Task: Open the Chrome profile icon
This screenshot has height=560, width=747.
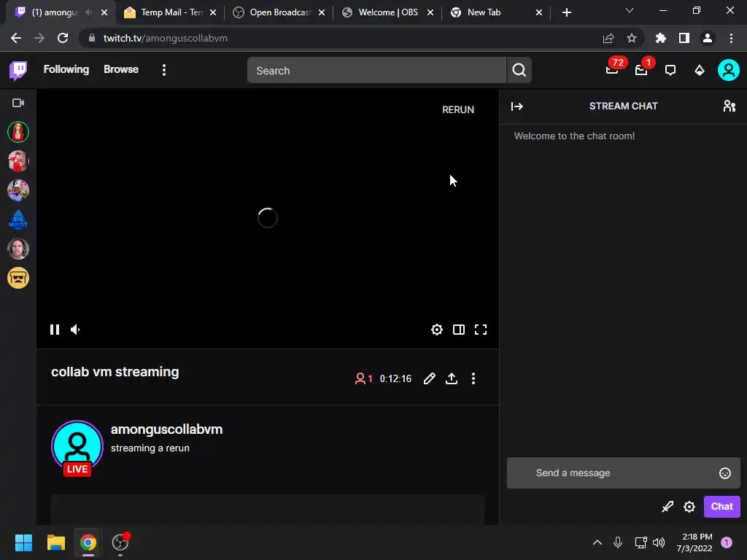Action: coord(708,38)
